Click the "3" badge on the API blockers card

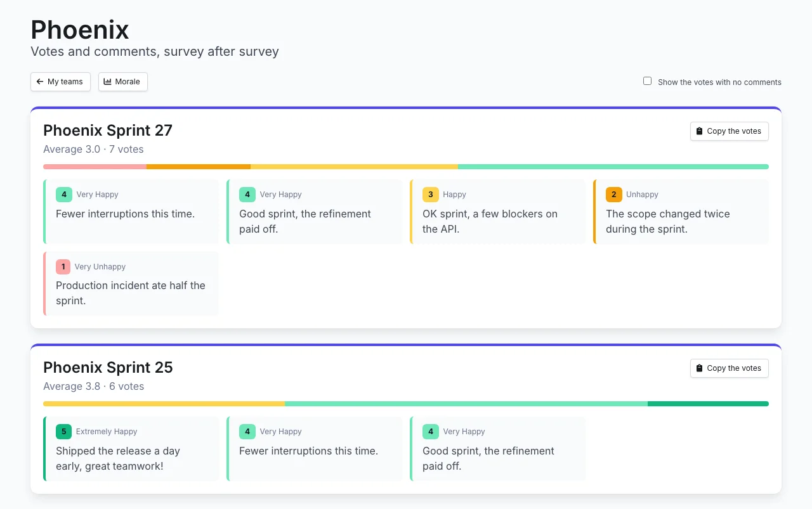pyautogui.click(x=431, y=195)
